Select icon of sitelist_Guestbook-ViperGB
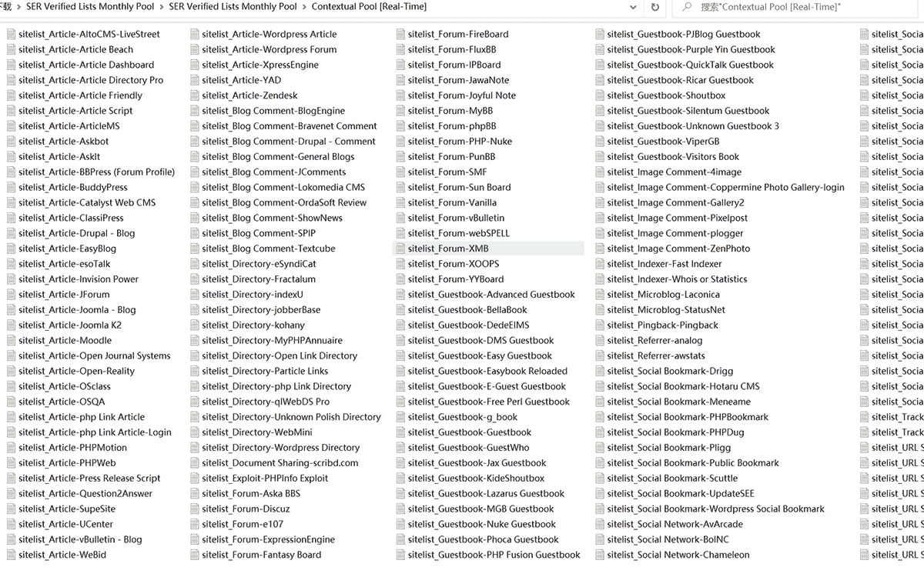The width and height of the screenshot is (924, 567). pos(599,142)
